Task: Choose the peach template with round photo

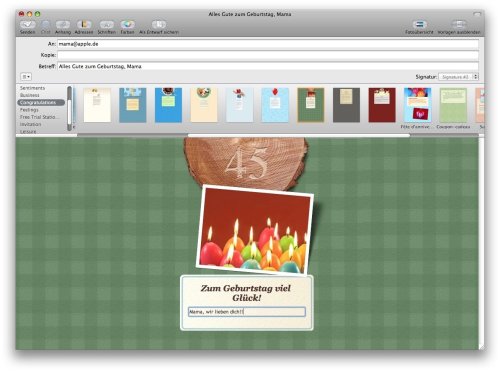Action: (204, 105)
